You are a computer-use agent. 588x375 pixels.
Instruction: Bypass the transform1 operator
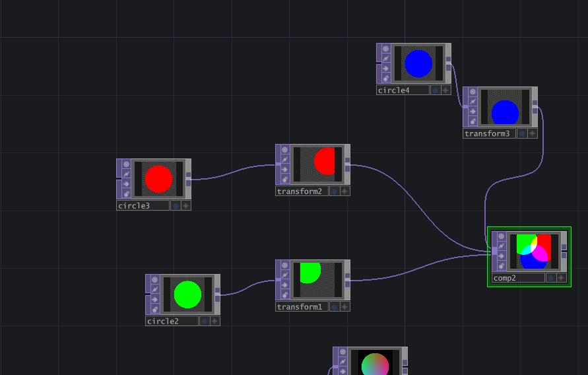285,285
